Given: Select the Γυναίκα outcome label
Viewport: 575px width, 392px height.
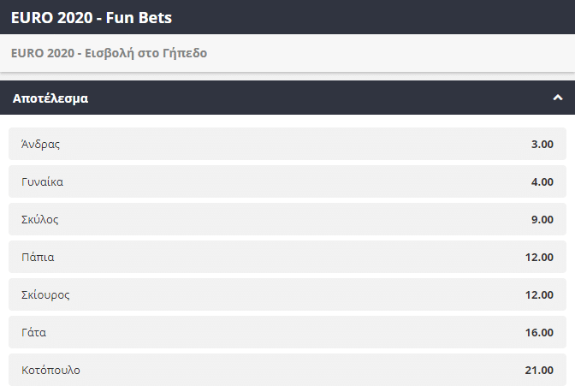Looking at the screenshot, I should click(43, 181).
